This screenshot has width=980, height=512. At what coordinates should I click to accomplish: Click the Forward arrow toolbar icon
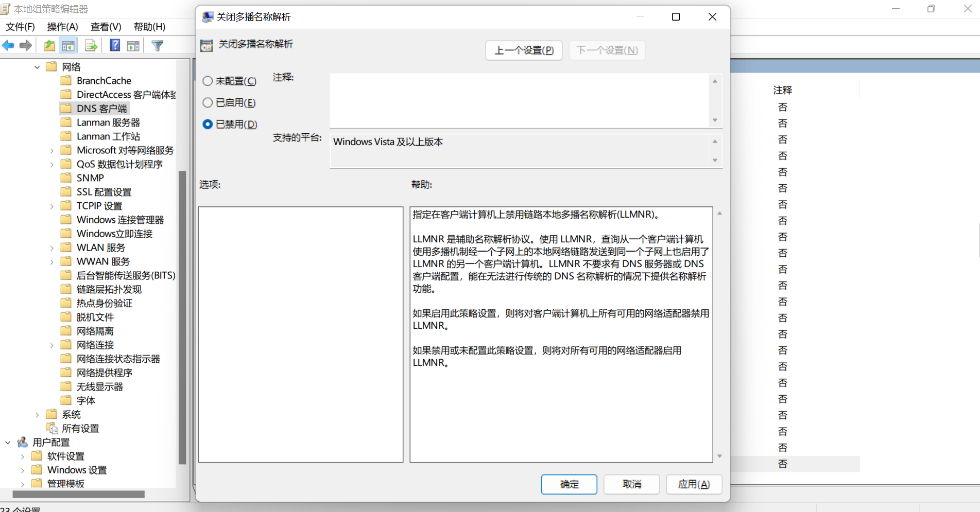(x=26, y=46)
